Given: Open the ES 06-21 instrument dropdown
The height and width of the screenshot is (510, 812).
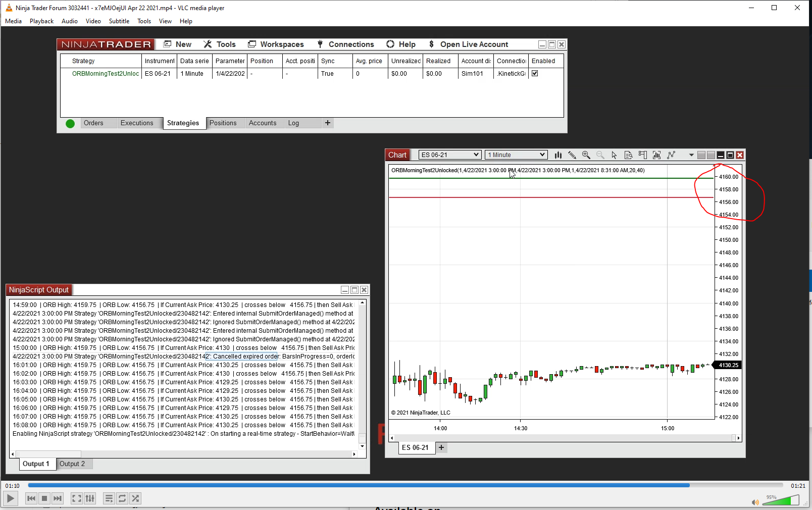Looking at the screenshot, I should click(449, 155).
